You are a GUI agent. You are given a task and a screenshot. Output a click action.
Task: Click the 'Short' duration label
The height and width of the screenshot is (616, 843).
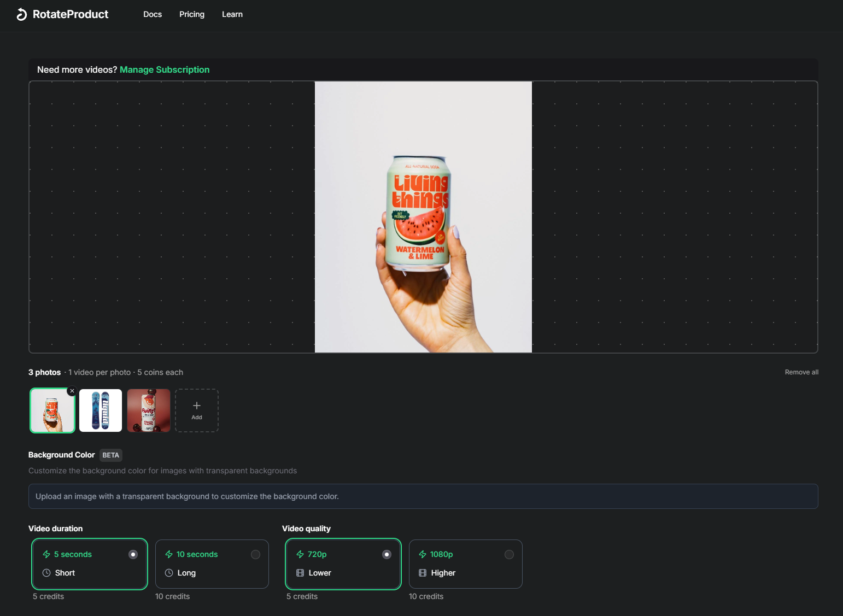click(x=65, y=573)
